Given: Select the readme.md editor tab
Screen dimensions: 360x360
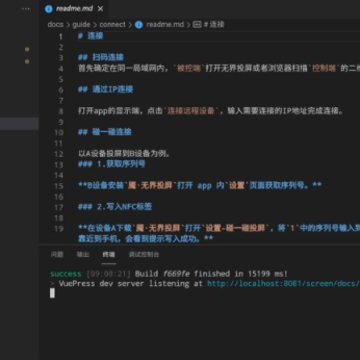Looking at the screenshot, I should pos(74,9).
